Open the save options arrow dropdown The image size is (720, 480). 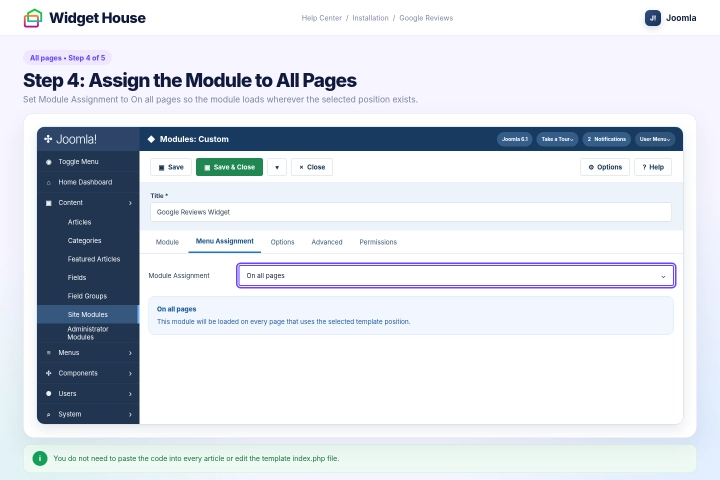(277, 167)
